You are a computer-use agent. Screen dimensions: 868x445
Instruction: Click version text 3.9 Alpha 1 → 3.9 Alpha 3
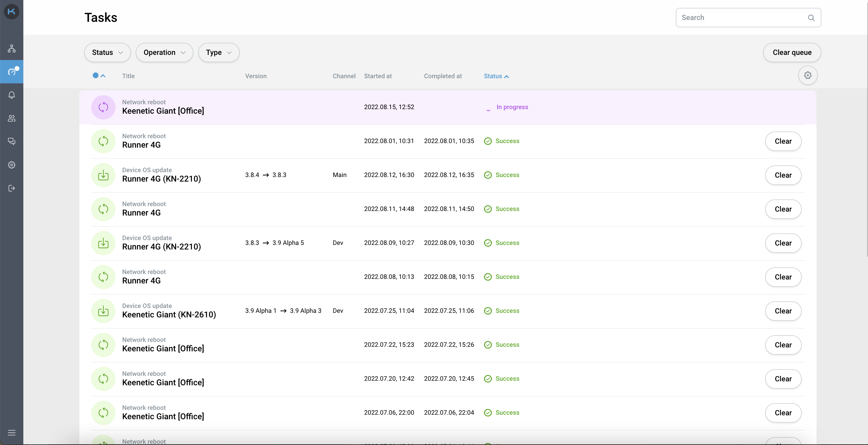[x=283, y=310]
